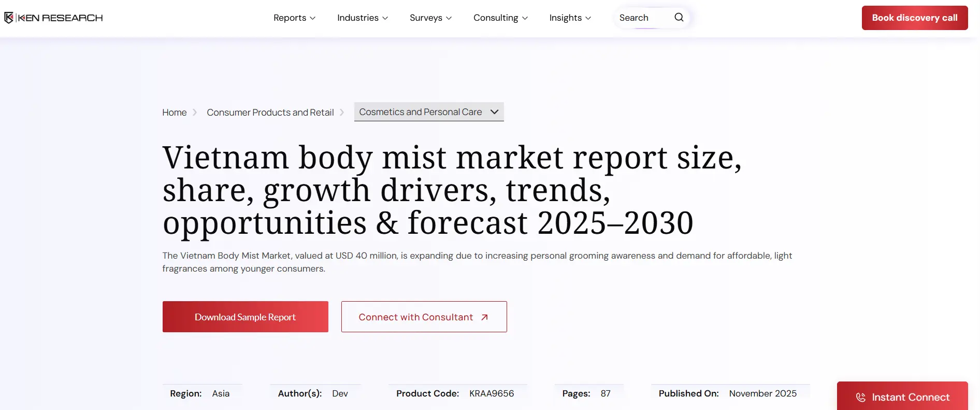The width and height of the screenshot is (980, 410).
Task: Click the USD 40 million summary paragraph
Action: [x=477, y=262]
